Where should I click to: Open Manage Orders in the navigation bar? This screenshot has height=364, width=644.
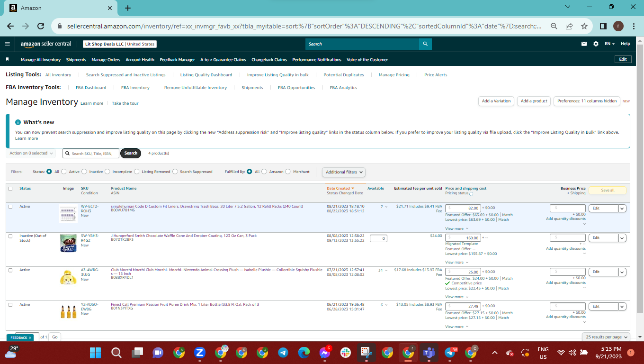tap(106, 60)
